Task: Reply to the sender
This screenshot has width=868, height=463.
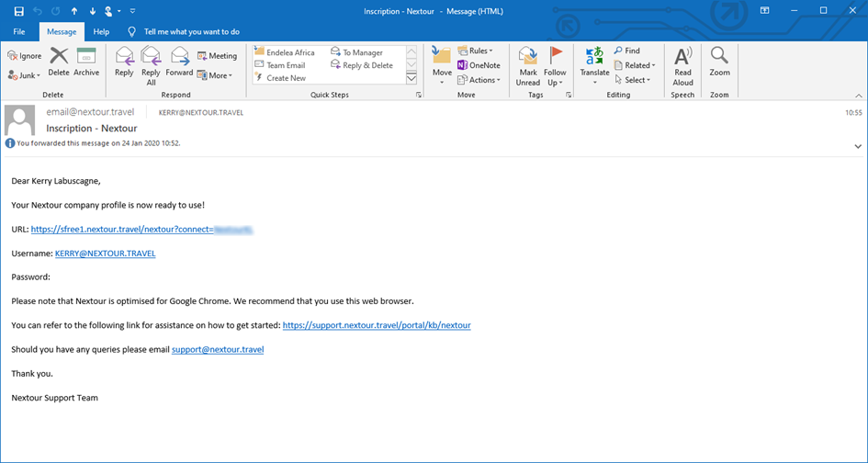Action: coord(124,62)
